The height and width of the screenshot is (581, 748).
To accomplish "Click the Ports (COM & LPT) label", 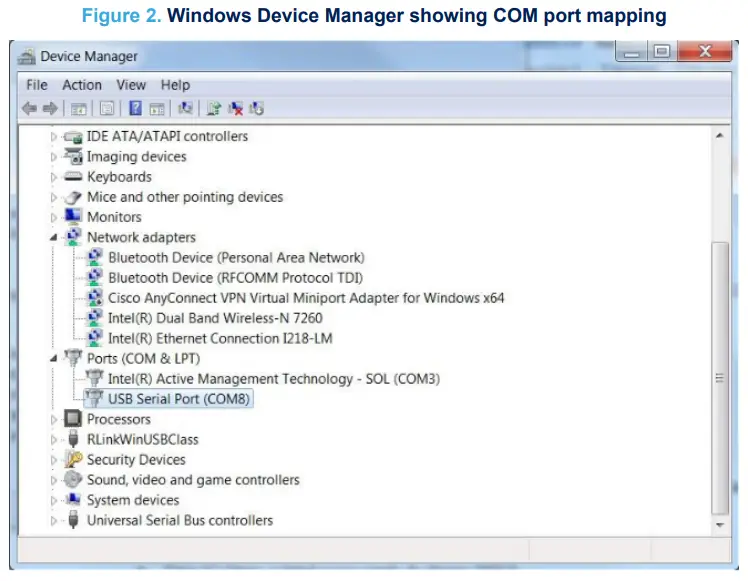I will [143, 358].
